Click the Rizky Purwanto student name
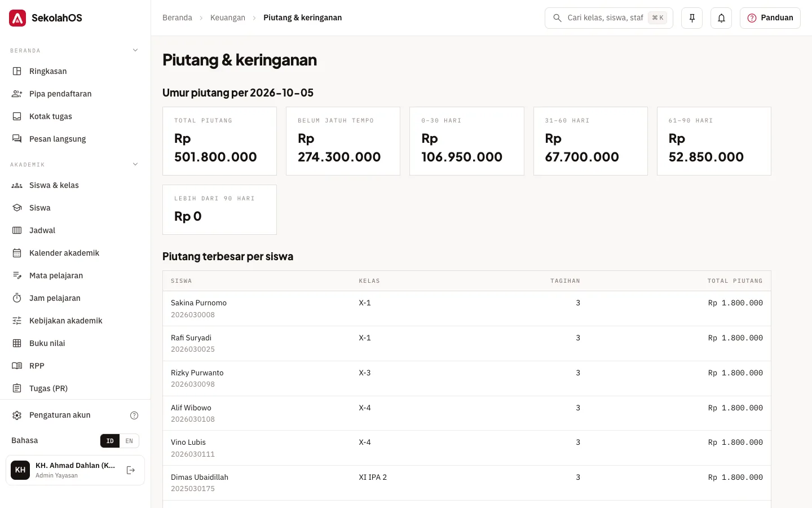This screenshot has height=508, width=812. [x=197, y=373]
